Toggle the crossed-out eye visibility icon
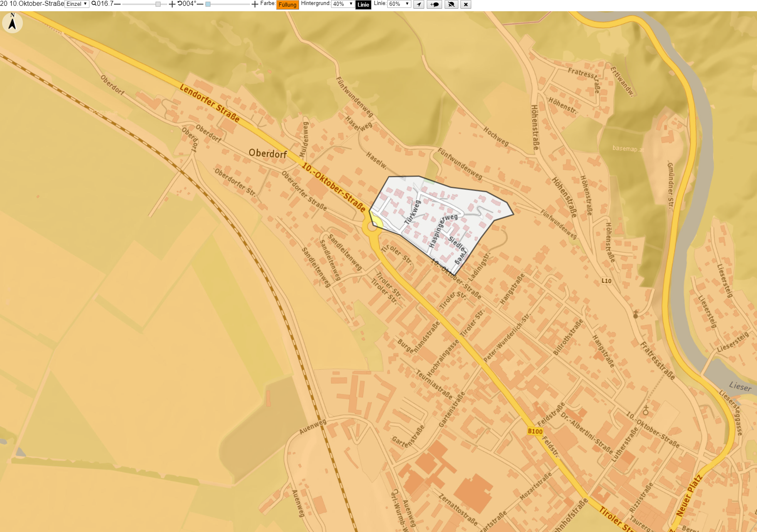 point(451,5)
